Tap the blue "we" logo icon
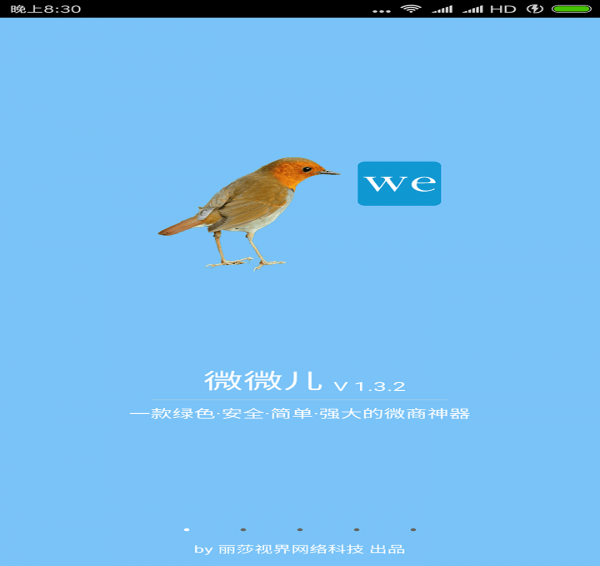The height and width of the screenshot is (566, 600). pyautogui.click(x=399, y=184)
